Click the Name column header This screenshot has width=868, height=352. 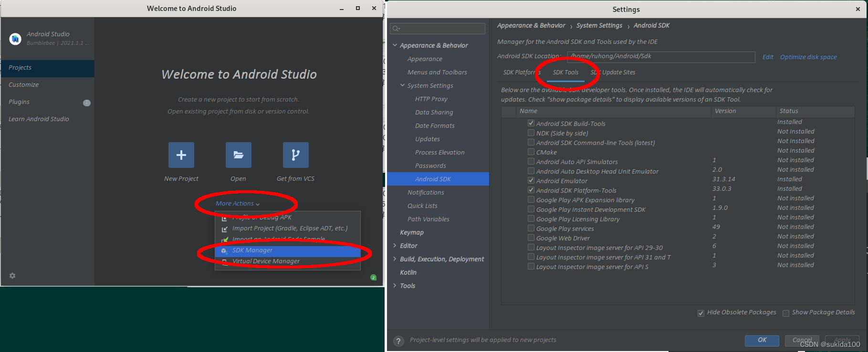614,111
